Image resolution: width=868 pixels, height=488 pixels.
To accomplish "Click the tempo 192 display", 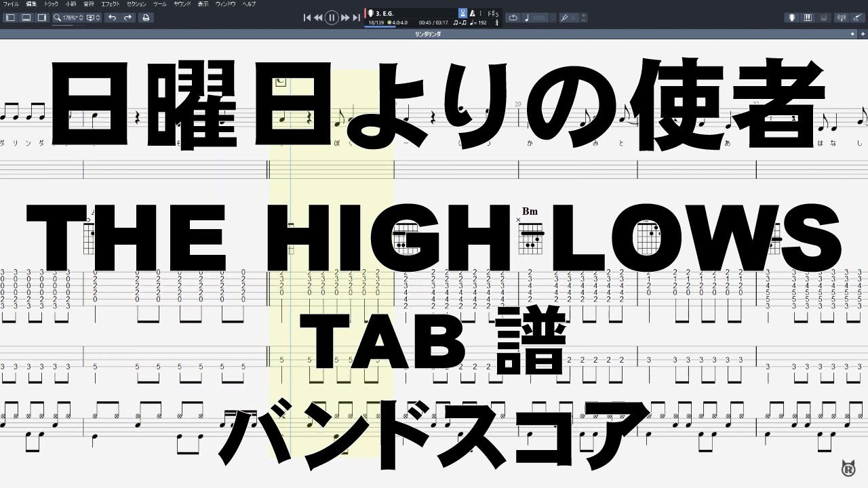I will tap(479, 22).
